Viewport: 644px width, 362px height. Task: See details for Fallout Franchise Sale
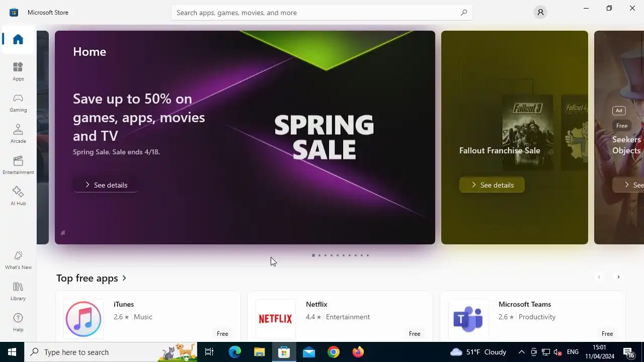(x=492, y=185)
